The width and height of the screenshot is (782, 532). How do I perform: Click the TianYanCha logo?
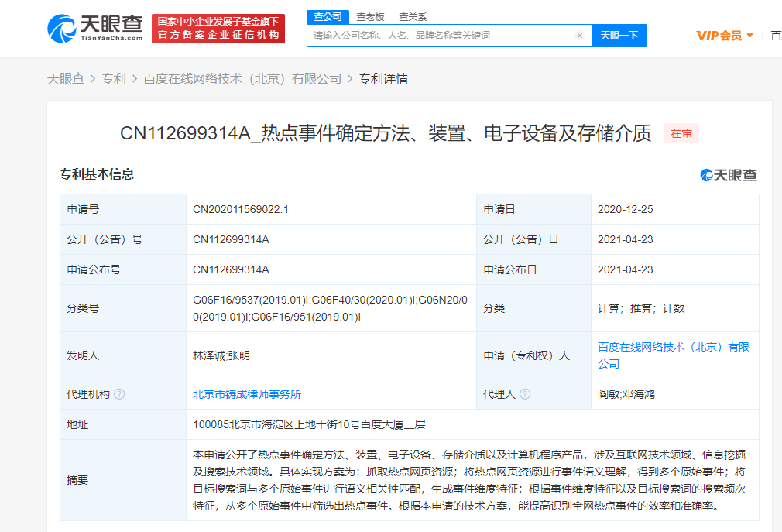[94, 29]
